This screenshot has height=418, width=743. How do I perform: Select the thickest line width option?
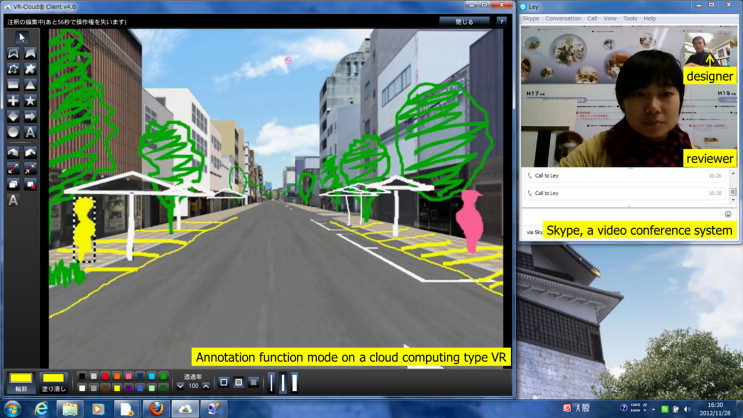295,382
